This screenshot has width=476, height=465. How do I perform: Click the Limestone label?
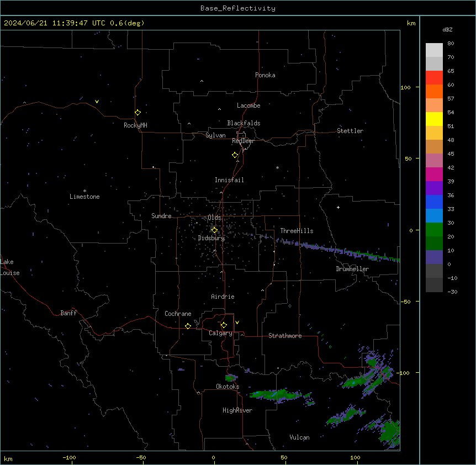(x=84, y=197)
